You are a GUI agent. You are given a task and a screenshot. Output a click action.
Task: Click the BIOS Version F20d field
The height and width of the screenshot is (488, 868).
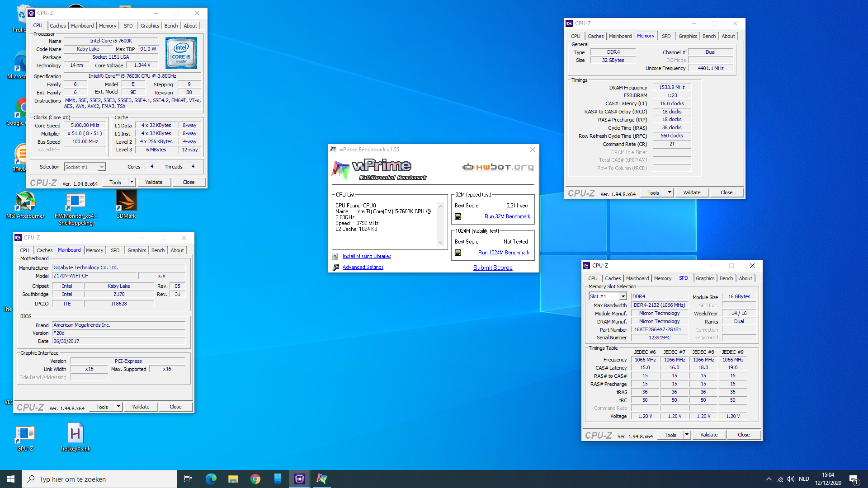coord(119,333)
